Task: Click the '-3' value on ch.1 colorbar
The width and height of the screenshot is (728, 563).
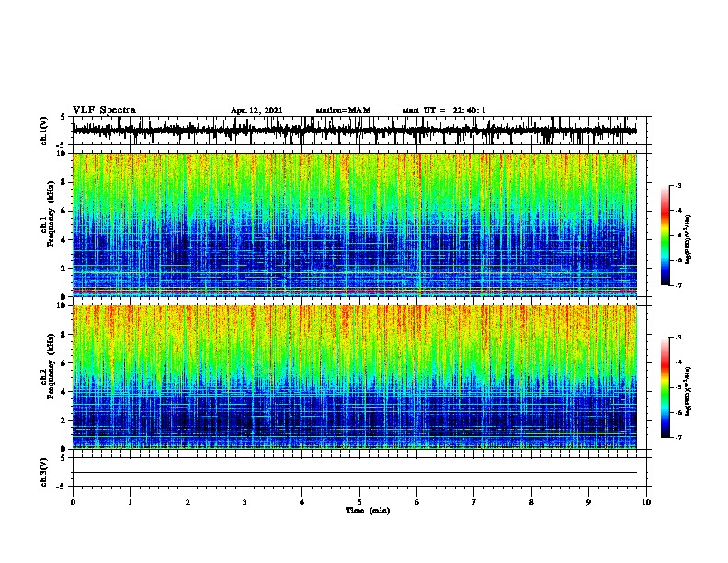Action: 678,186
